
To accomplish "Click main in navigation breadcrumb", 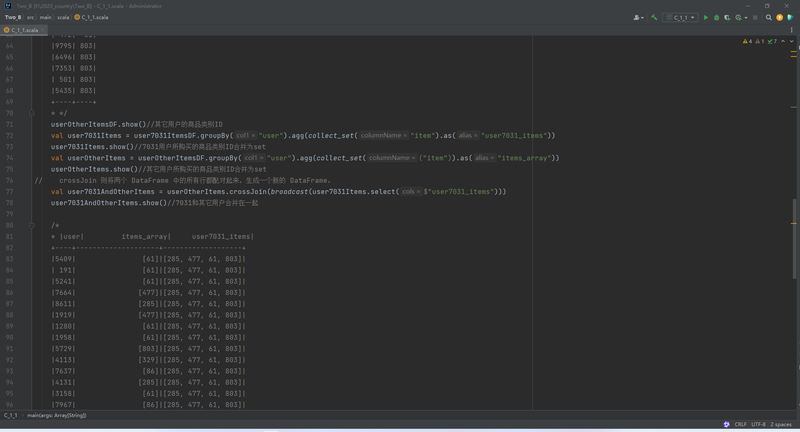I will pos(45,17).
